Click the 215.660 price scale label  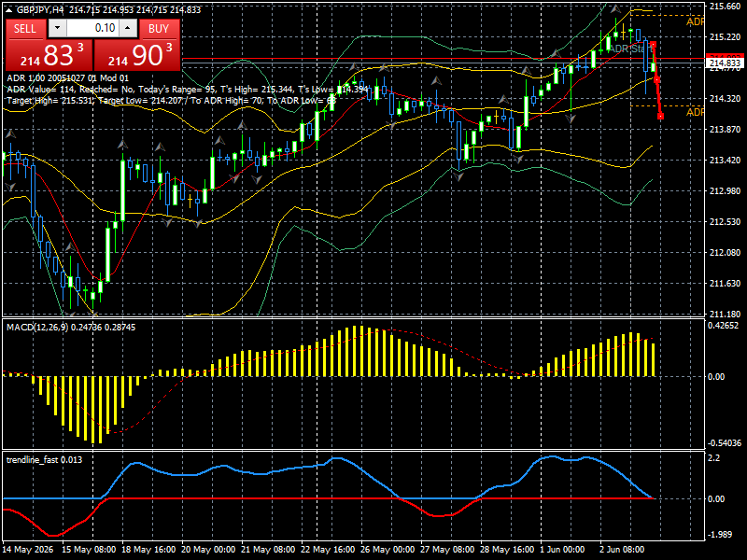(x=726, y=7)
